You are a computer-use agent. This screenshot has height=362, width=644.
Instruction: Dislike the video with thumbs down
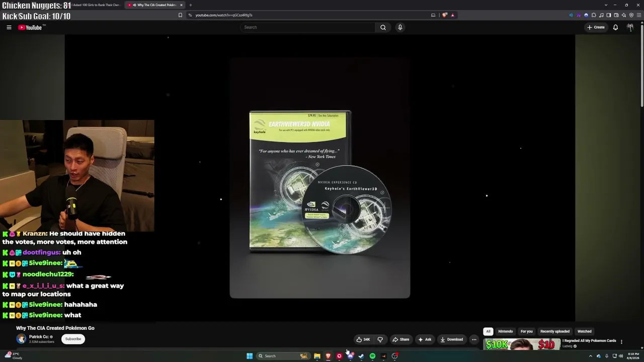click(x=380, y=339)
